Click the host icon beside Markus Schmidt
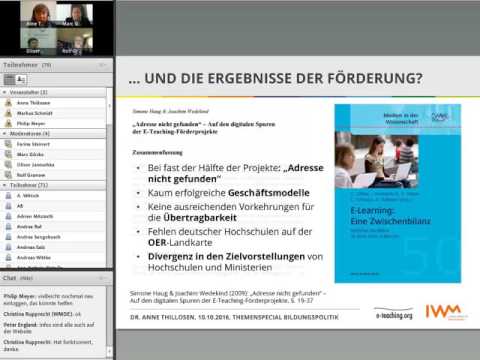Image resolution: width=480 pixels, height=360 pixels. coord(8,113)
